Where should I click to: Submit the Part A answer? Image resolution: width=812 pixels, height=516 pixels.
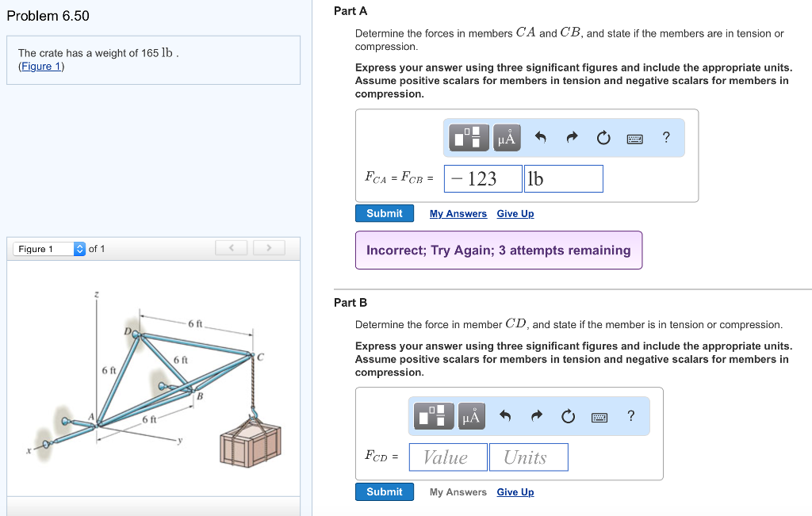(x=385, y=213)
